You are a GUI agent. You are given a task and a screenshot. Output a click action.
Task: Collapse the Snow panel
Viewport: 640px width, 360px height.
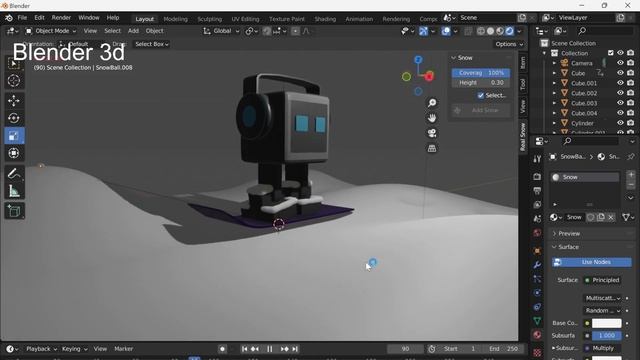point(453,58)
